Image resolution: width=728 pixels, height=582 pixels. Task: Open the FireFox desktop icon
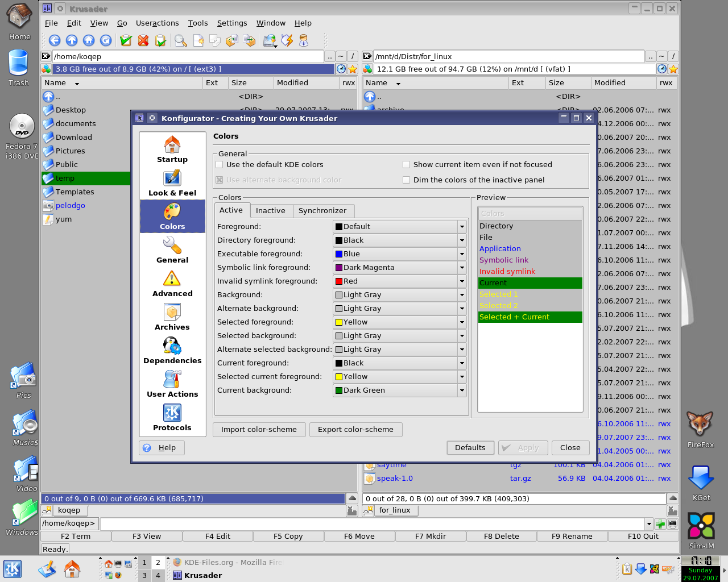701,430
